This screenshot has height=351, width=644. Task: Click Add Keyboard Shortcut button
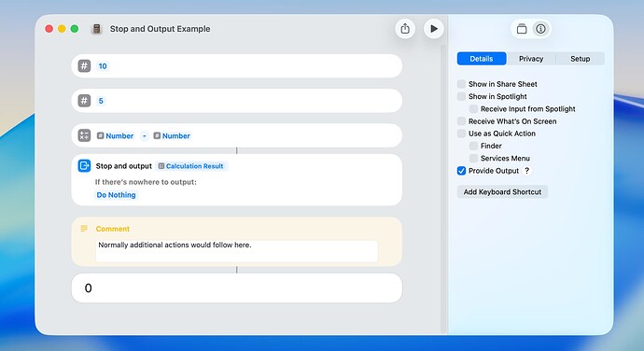[502, 192]
